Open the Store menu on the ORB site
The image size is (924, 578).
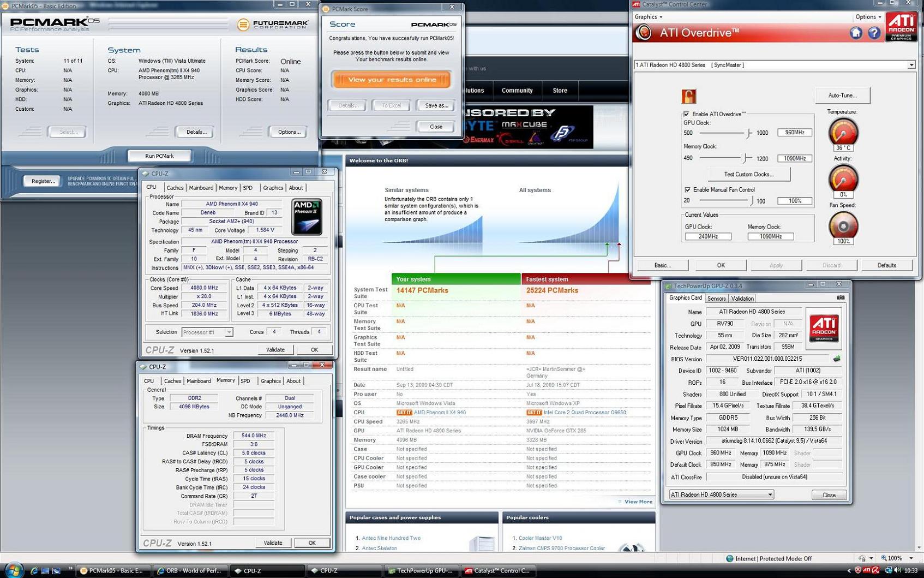click(560, 91)
